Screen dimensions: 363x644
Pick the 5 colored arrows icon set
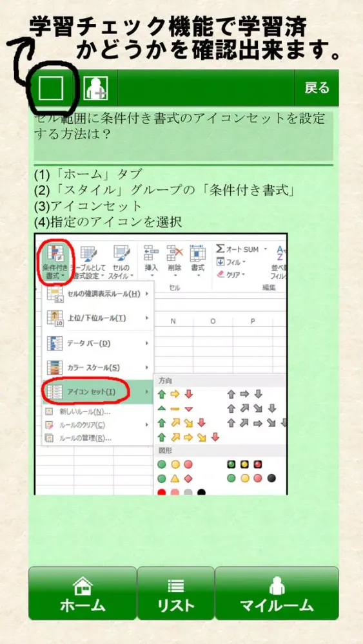pos(189,437)
